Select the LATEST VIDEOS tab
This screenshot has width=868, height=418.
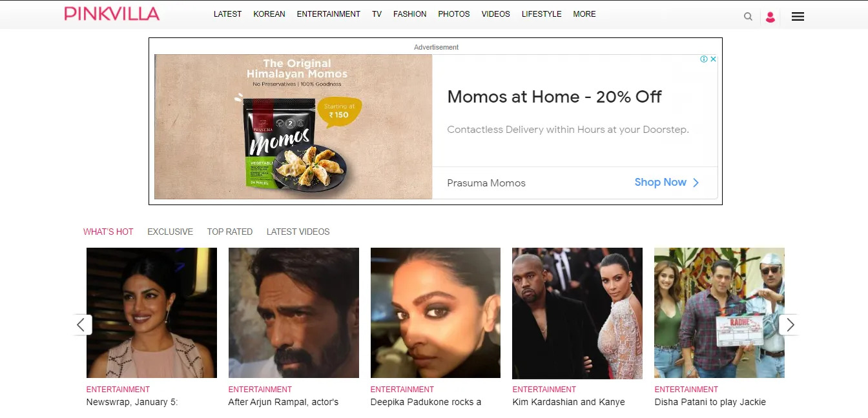[298, 232]
